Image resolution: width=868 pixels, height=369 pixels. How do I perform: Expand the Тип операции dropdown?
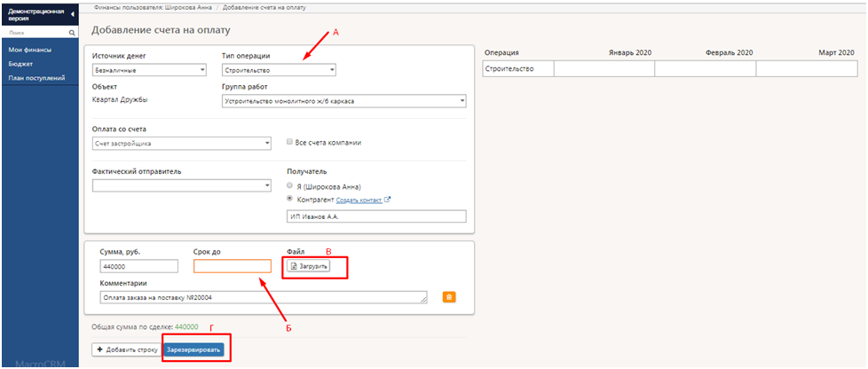click(278, 70)
